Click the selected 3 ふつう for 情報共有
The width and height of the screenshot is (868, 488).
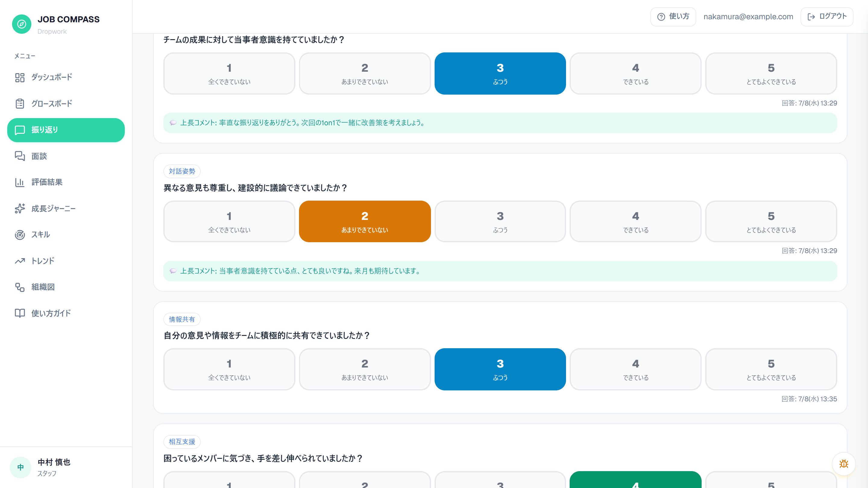pos(500,369)
